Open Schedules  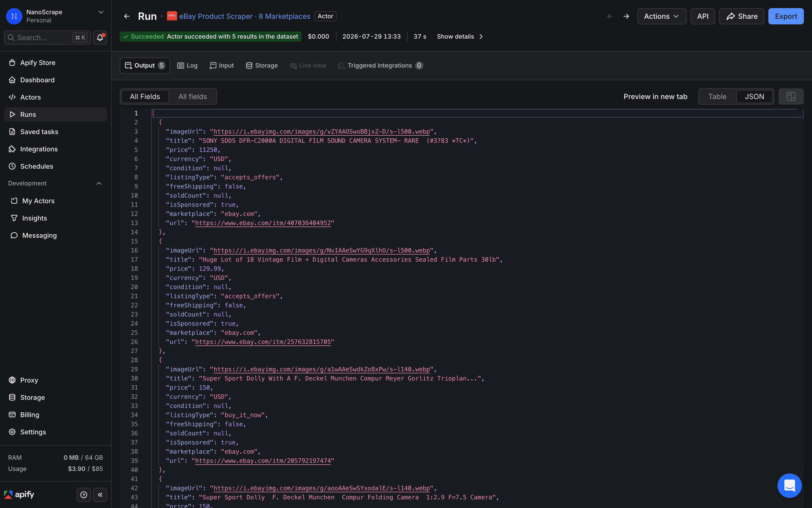pyautogui.click(x=55, y=166)
